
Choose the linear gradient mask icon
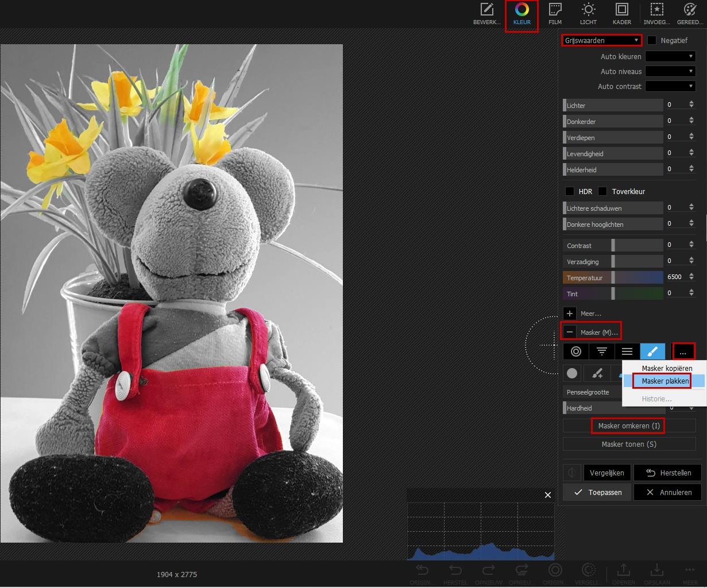pos(627,351)
